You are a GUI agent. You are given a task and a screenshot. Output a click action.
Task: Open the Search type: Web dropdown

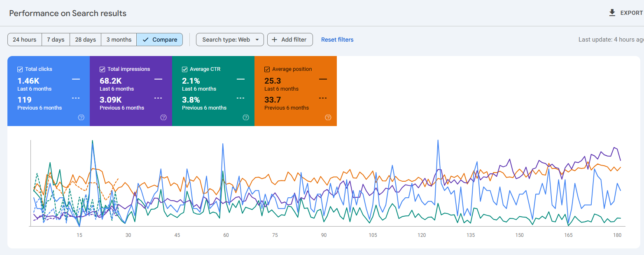230,40
